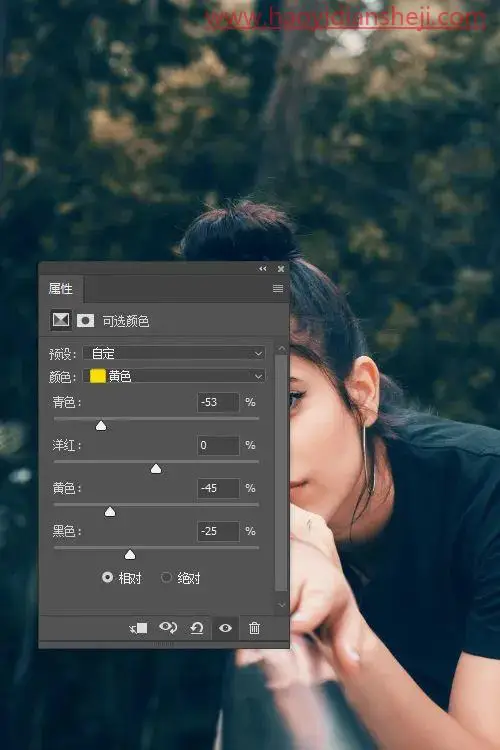Collapse panel with double-arrow icon

pyautogui.click(x=263, y=269)
